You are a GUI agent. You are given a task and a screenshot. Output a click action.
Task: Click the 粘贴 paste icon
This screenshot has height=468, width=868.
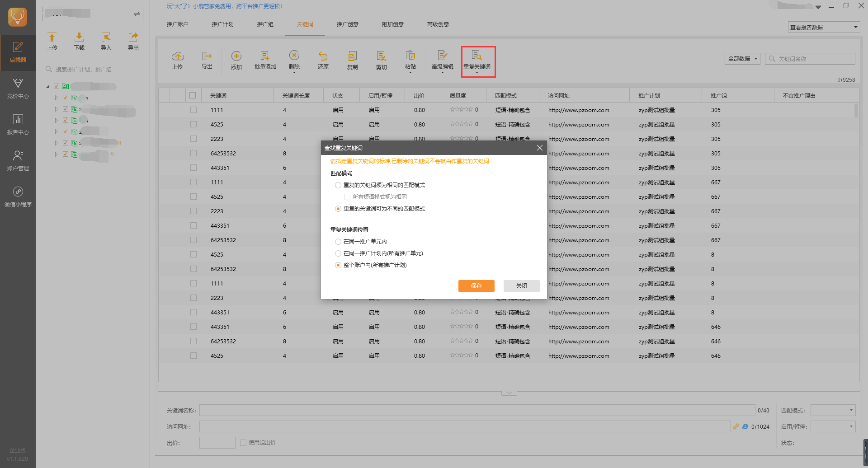[410, 61]
